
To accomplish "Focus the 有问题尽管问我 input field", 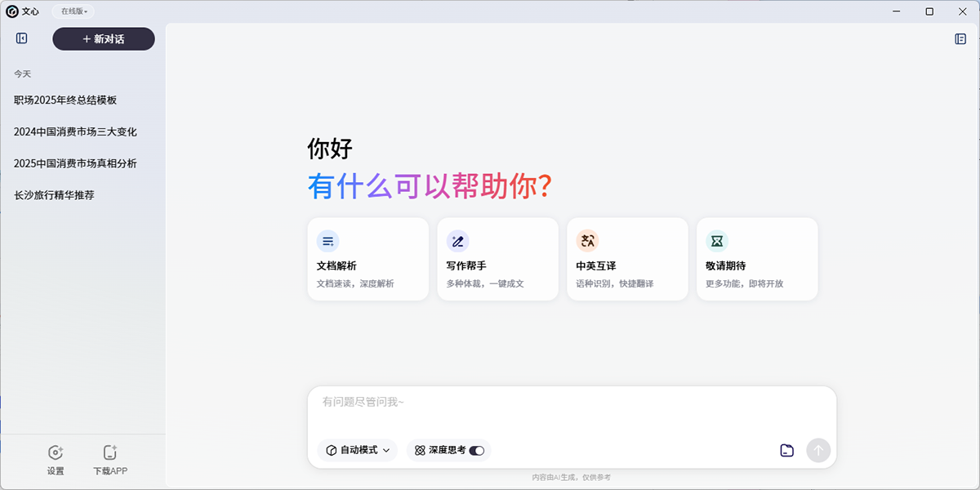I will coord(572,407).
